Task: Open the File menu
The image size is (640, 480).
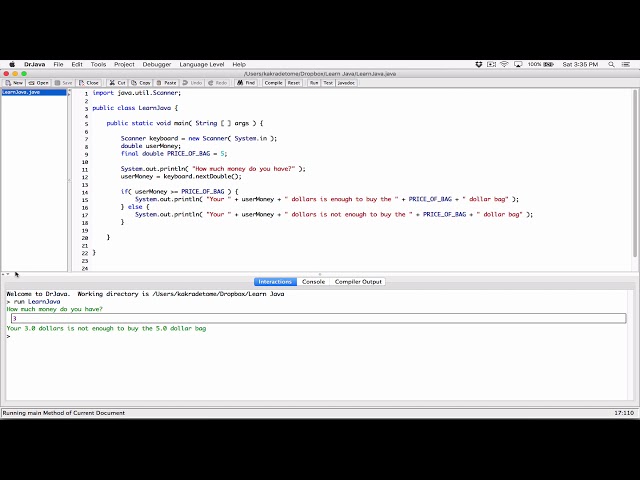Action: pos(58,64)
